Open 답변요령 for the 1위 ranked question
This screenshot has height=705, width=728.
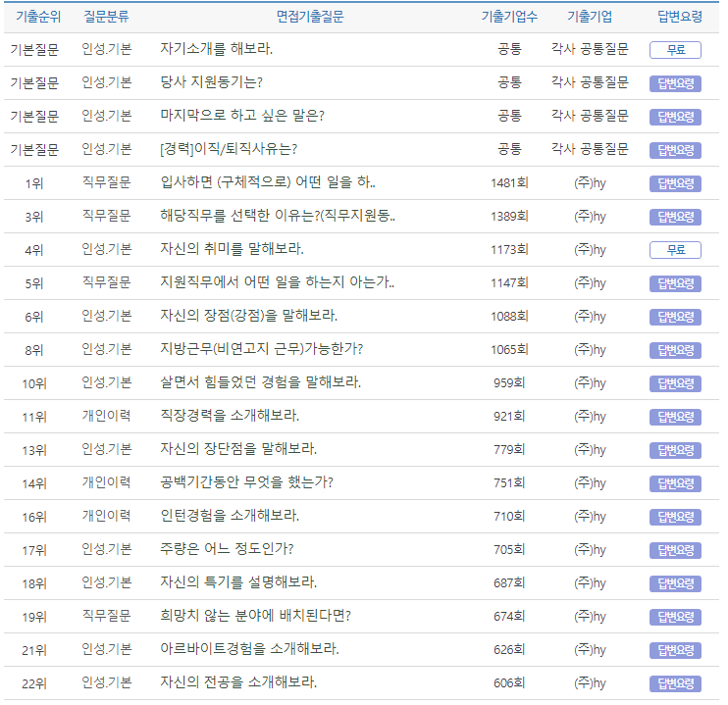pos(675,183)
